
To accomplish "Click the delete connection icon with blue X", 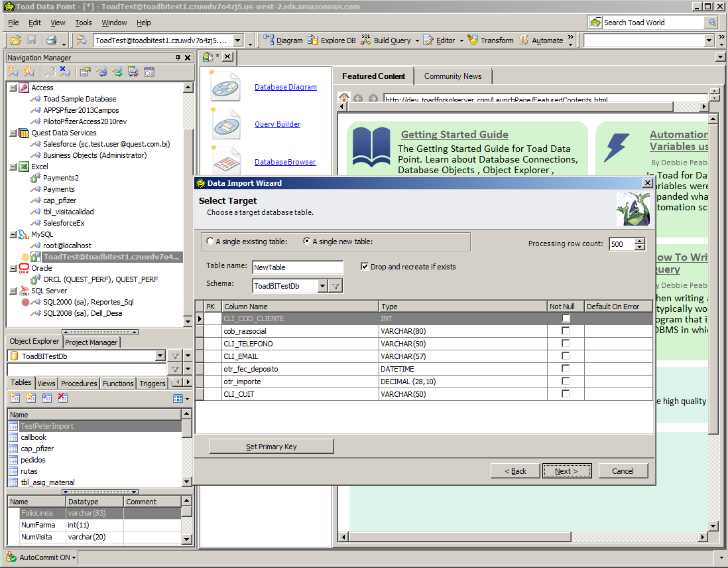I will pyautogui.click(x=66, y=72).
